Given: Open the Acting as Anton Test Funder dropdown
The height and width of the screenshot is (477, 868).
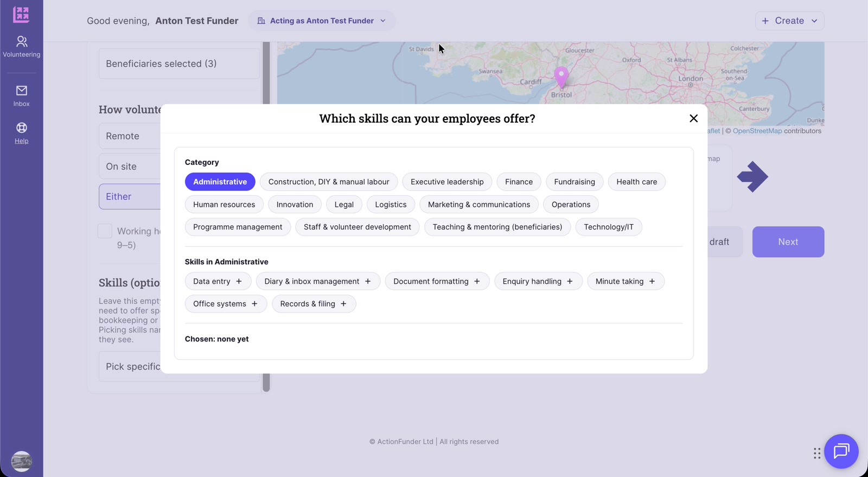Looking at the screenshot, I should click(x=322, y=21).
